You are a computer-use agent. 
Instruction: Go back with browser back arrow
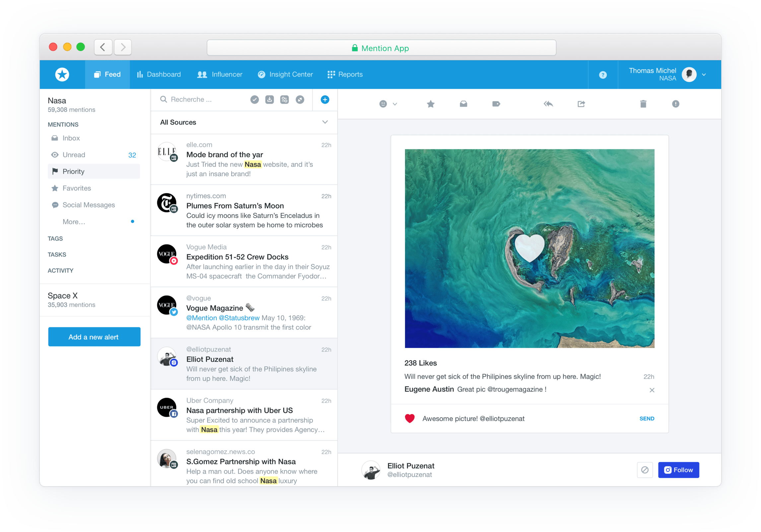pos(103,47)
